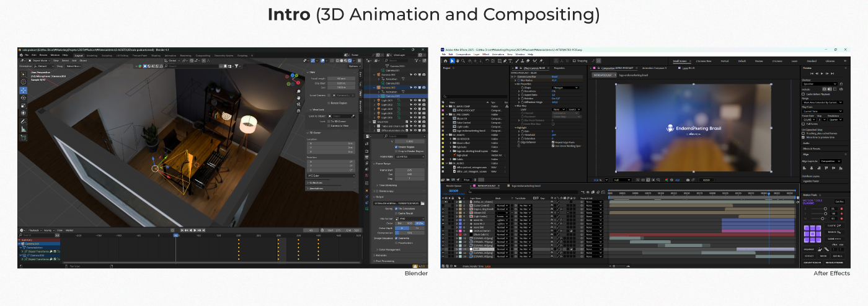The width and height of the screenshot is (868, 306).
Task: Click the Blender logo menu icon
Action: (21, 55)
